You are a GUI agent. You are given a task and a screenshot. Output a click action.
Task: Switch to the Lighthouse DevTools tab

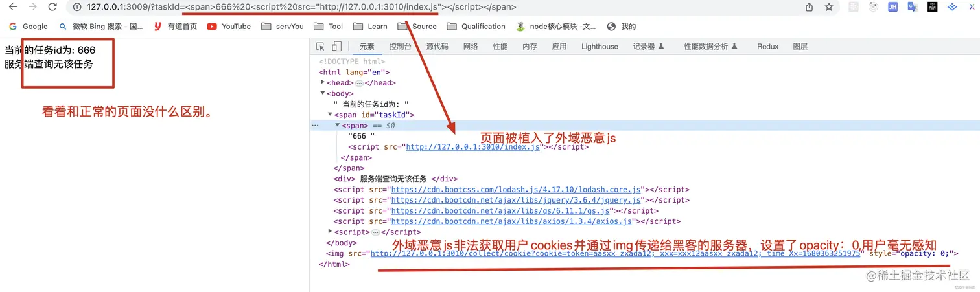click(x=600, y=47)
